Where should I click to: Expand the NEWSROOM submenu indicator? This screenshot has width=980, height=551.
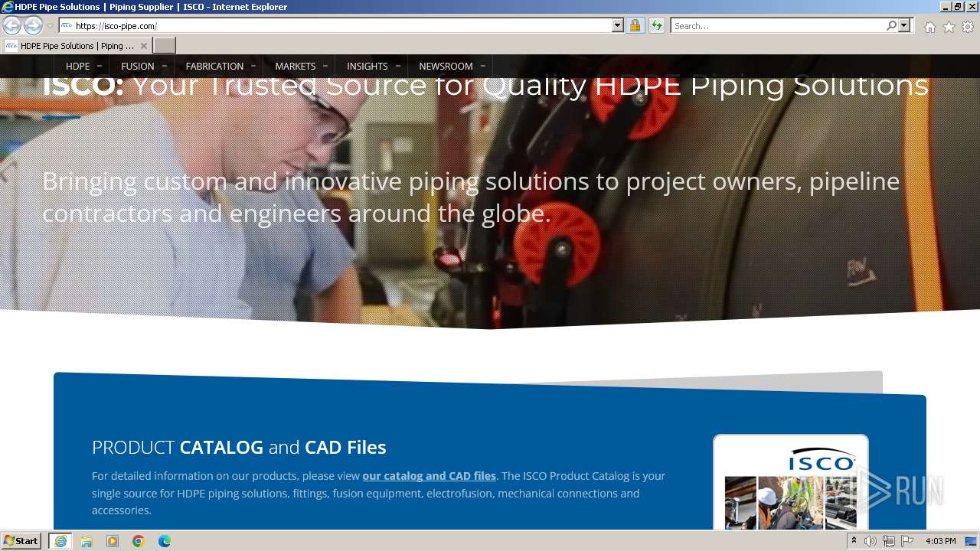click(x=482, y=66)
